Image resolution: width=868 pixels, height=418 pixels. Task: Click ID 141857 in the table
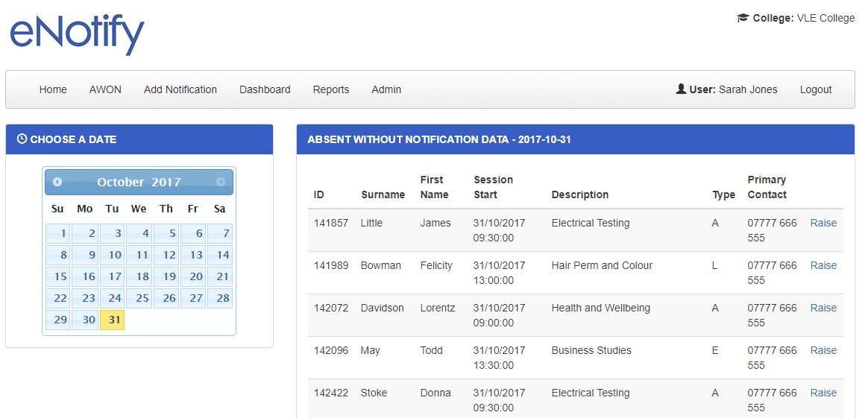point(331,223)
